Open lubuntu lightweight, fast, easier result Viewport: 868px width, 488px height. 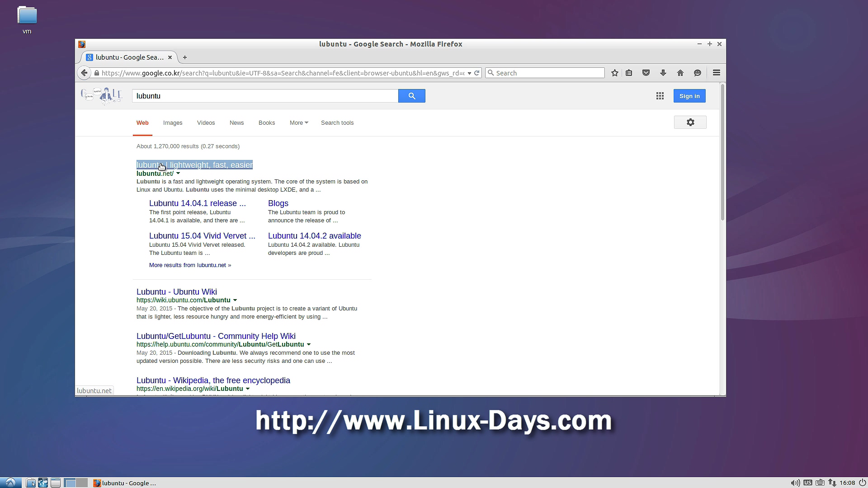pyautogui.click(x=194, y=165)
